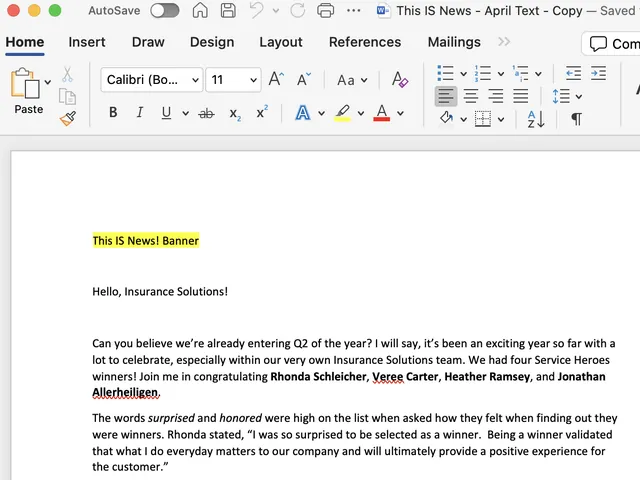Toggle justify paragraph alignment
The height and width of the screenshot is (480, 640).
(x=520, y=96)
